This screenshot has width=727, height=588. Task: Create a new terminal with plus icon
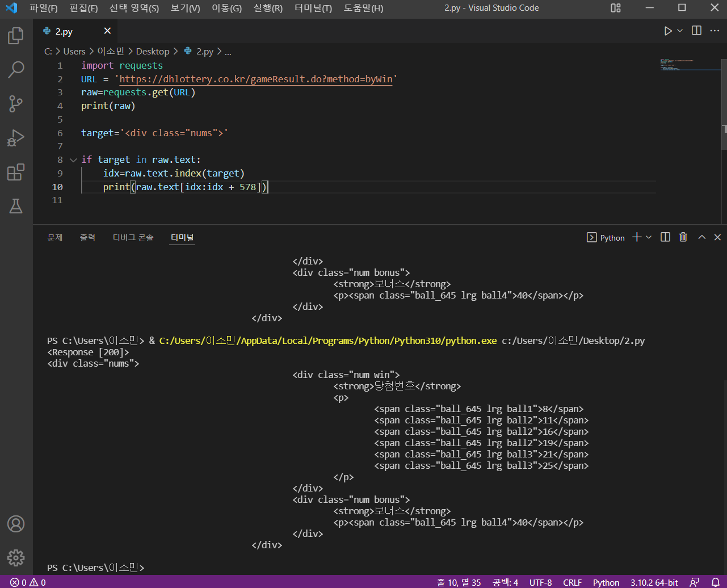pyautogui.click(x=637, y=237)
